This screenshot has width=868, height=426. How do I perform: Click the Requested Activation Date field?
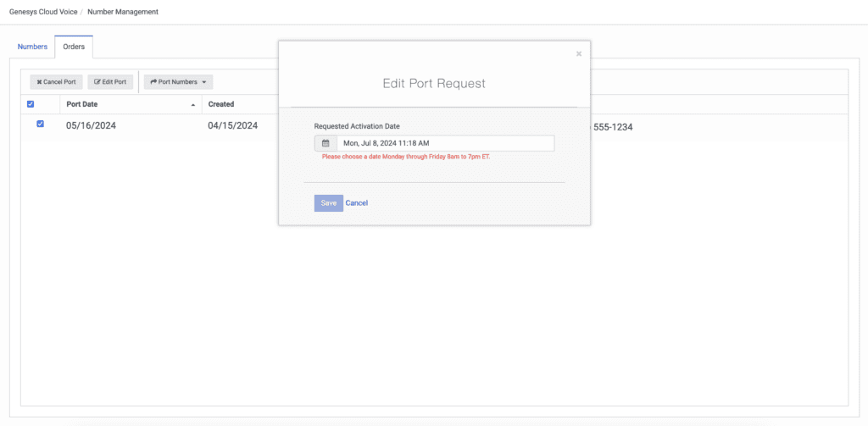coord(445,143)
